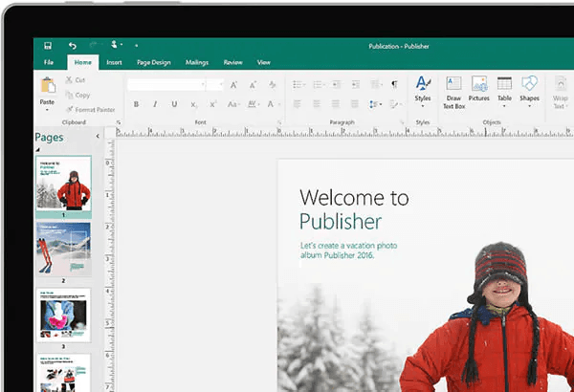Click the Text Direction icon

pyautogui.click(x=395, y=104)
